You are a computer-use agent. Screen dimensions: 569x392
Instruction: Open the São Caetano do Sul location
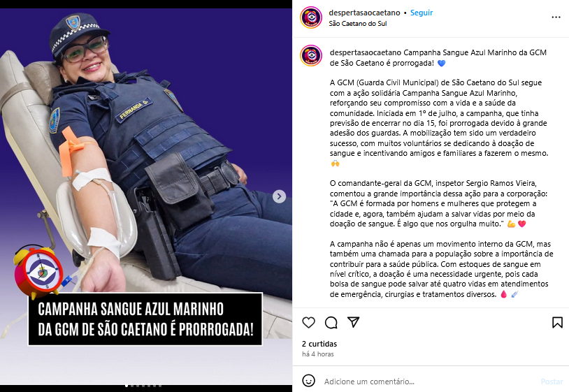pyautogui.click(x=357, y=24)
